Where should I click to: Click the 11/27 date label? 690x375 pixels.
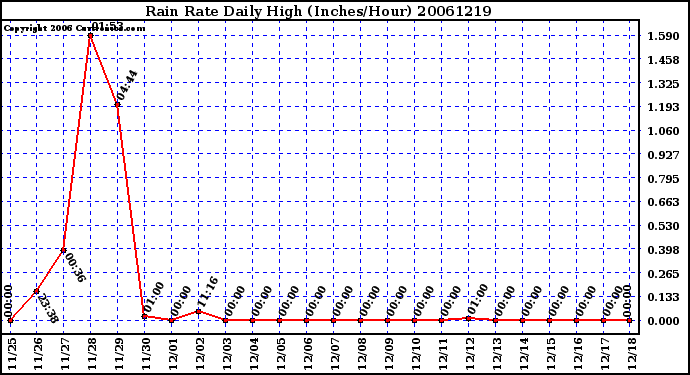65,354
